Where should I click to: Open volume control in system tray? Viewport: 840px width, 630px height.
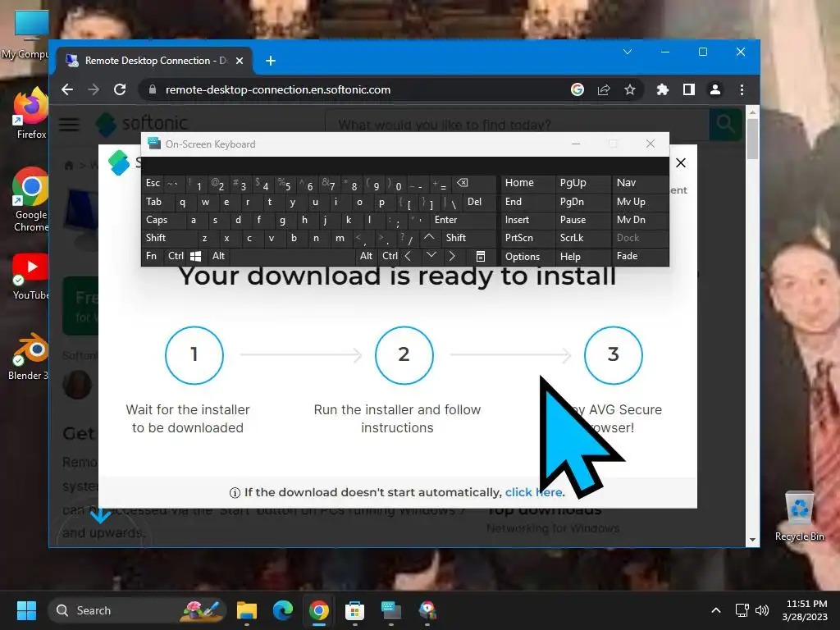coord(762,610)
